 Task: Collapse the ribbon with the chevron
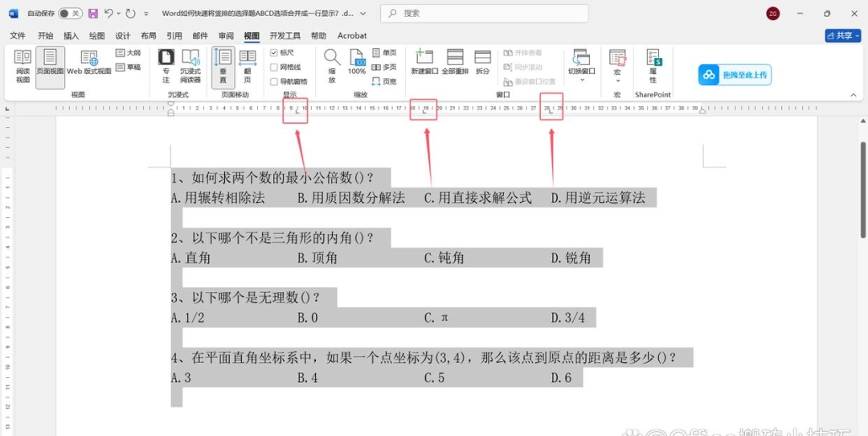tap(853, 95)
